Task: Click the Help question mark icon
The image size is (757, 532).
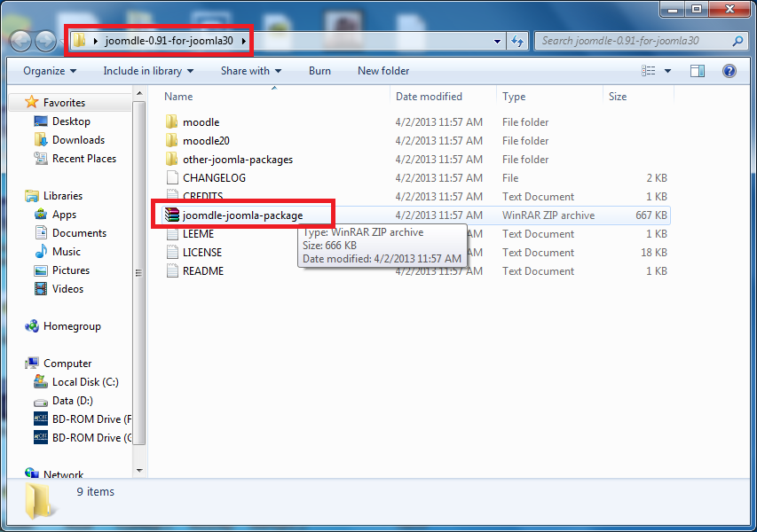Action: click(x=729, y=71)
